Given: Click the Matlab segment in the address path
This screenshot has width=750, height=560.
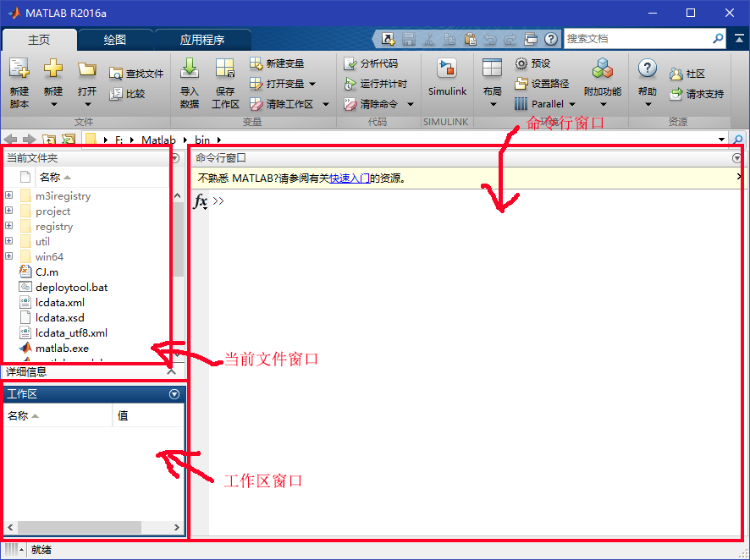Looking at the screenshot, I should (158, 140).
